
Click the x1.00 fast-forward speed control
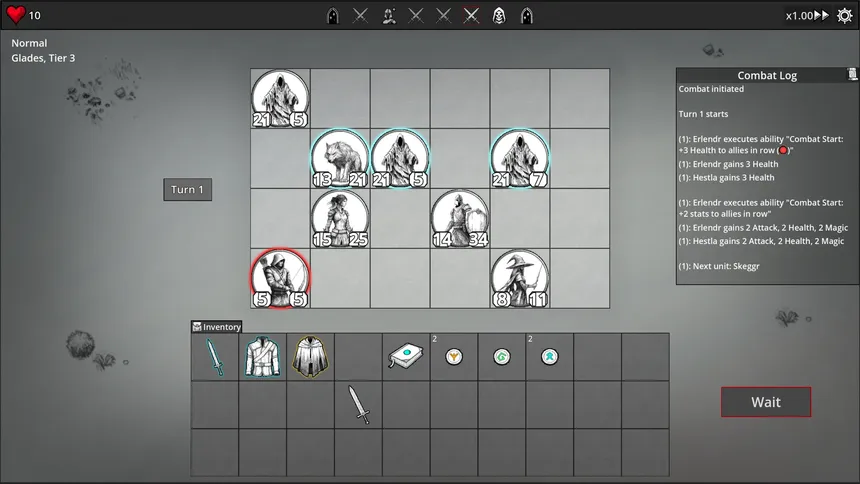click(x=807, y=15)
